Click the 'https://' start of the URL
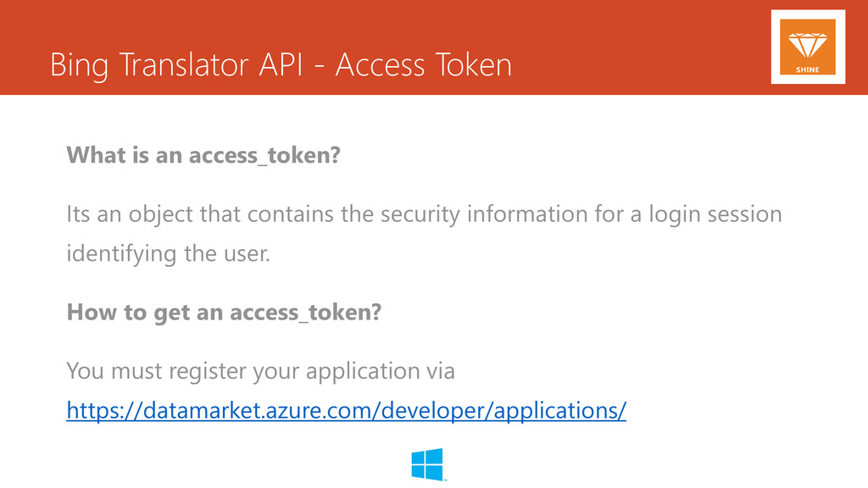This screenshot has height=488, width=868. pyautogui.click(x=104, y=411)
